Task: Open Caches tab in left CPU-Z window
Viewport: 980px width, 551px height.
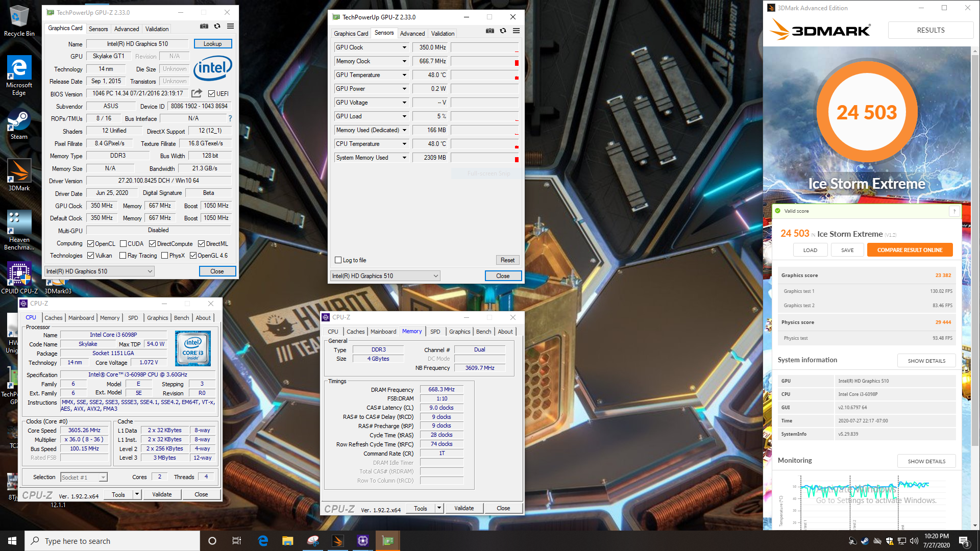Action: tap(53, 318)
